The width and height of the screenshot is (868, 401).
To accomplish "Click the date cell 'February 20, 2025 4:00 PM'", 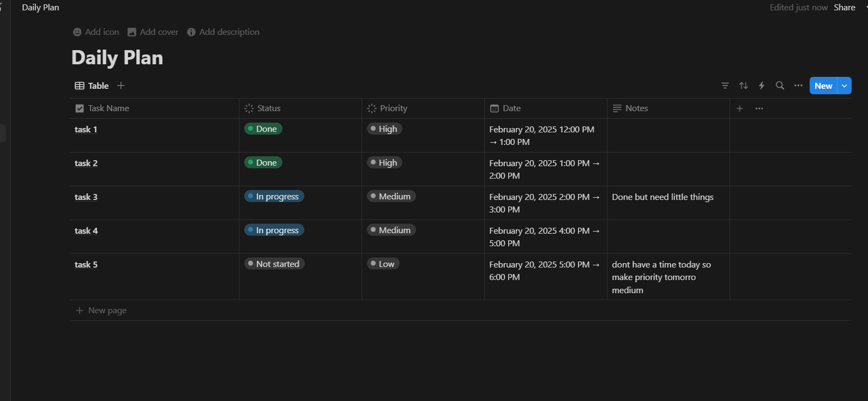I will (546, 237).
